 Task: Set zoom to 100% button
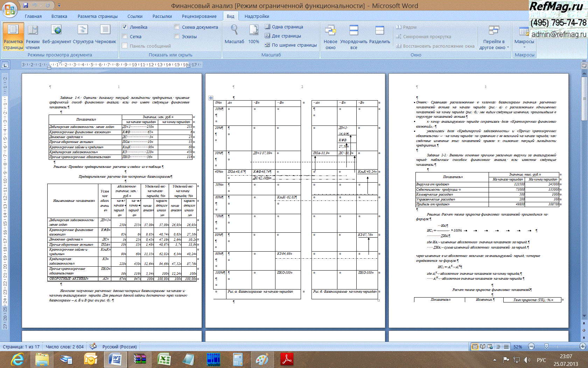pos(254,34)
